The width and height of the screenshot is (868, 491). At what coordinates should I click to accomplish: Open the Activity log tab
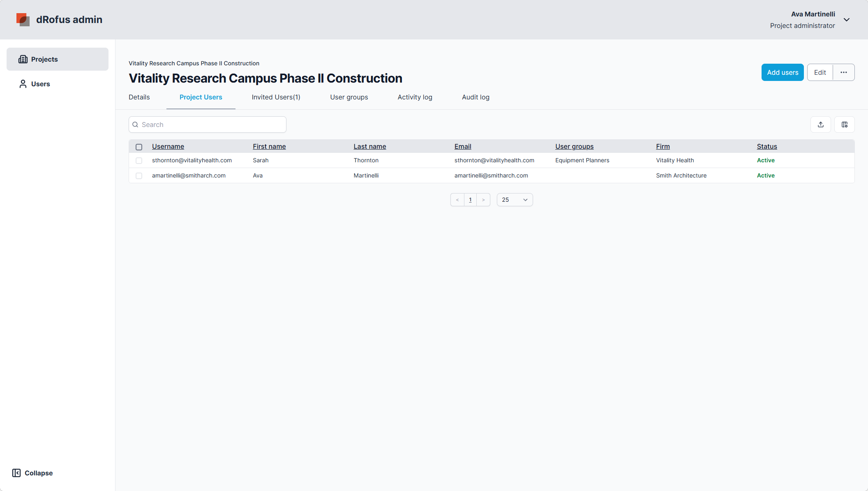415,97
